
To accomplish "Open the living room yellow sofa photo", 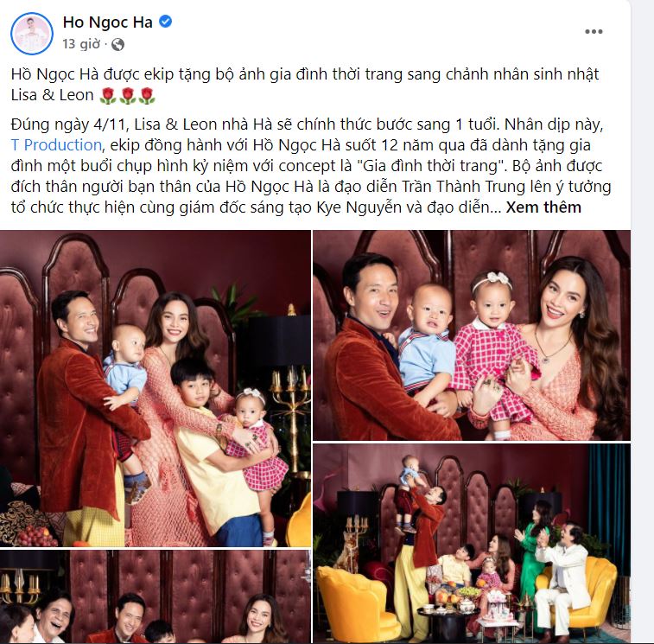I will (x=472, y=544).
